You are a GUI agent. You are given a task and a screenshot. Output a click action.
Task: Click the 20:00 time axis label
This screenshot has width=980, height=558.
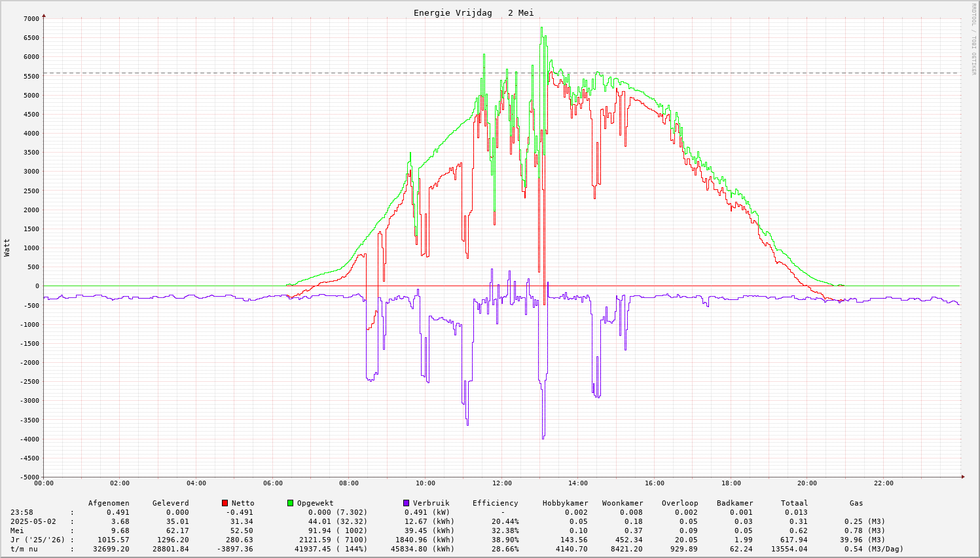(807, 483)
